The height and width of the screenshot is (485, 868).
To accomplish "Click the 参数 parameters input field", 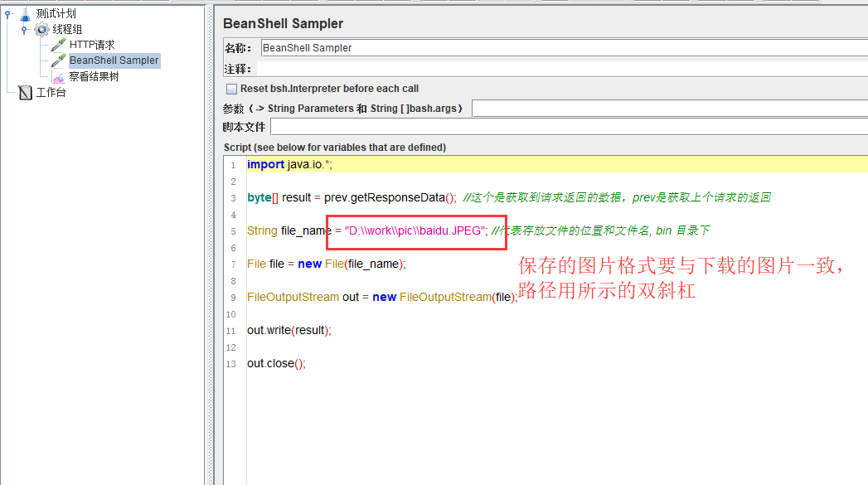I will coord(670,109).
